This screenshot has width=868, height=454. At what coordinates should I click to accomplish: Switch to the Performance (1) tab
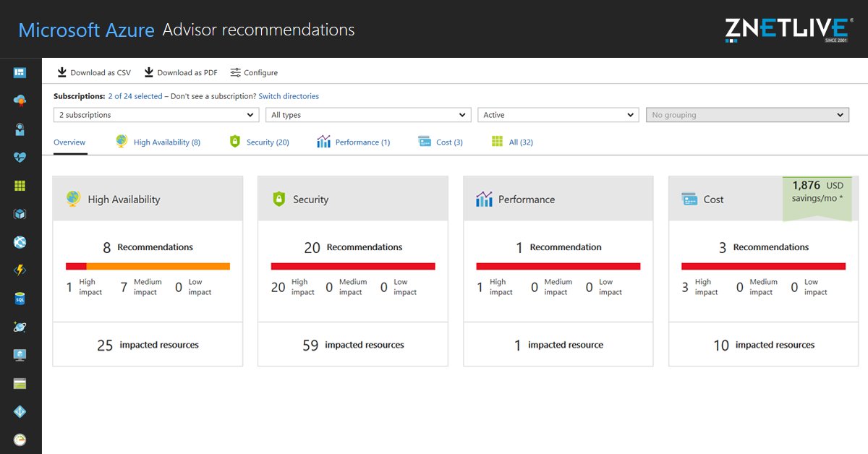[353, 142]
